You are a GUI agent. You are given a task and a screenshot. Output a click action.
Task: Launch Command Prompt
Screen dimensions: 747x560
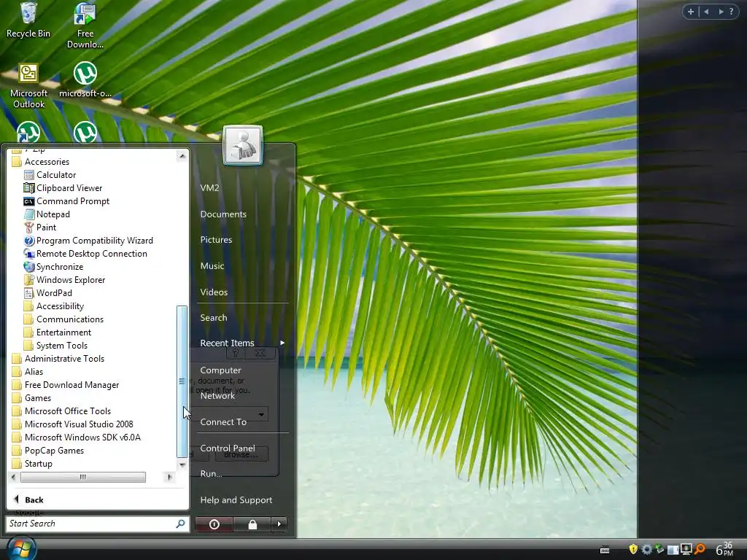click(x=66, y=201)
